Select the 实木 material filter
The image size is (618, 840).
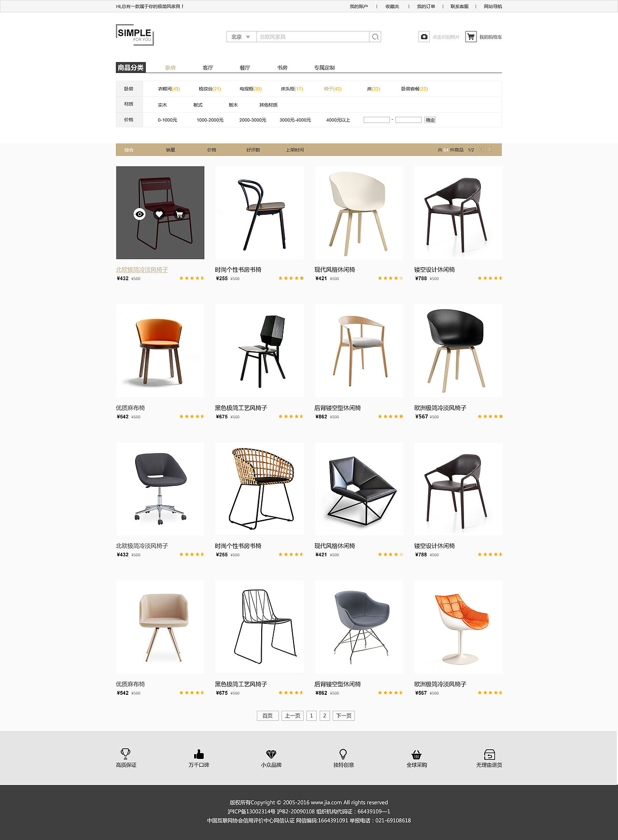point(162,105)
